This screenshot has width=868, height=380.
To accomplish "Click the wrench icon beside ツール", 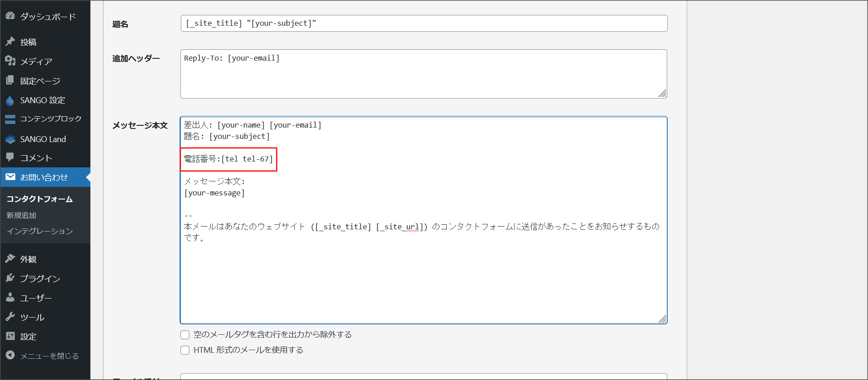I will [10, 317].
